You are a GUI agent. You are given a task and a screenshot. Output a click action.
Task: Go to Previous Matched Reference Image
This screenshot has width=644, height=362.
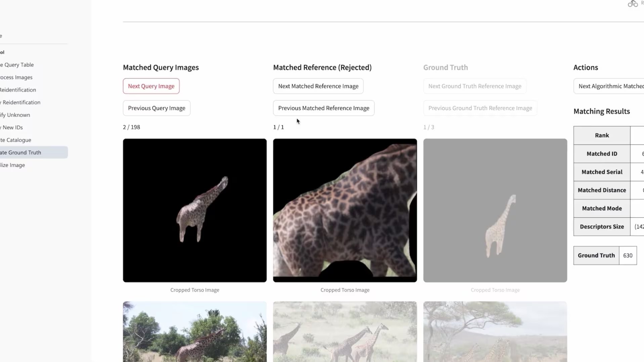click(324, 108)
